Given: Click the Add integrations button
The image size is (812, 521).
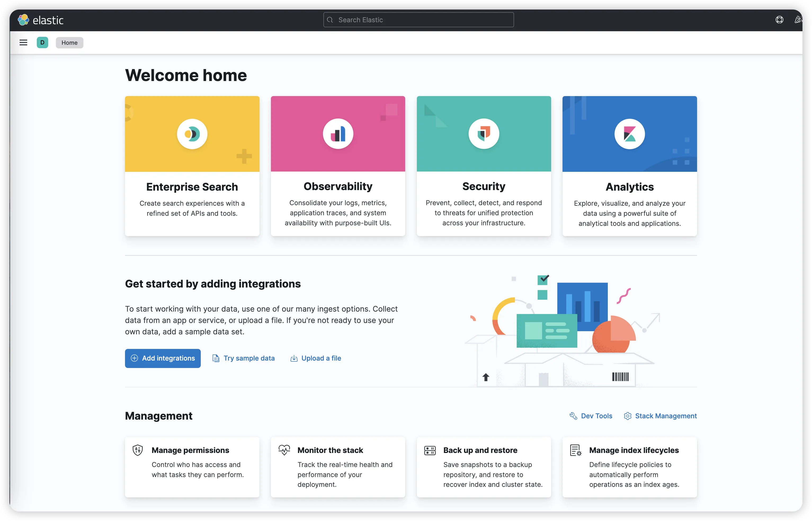Looking at the screenshot, I should (x=163, y=358).
